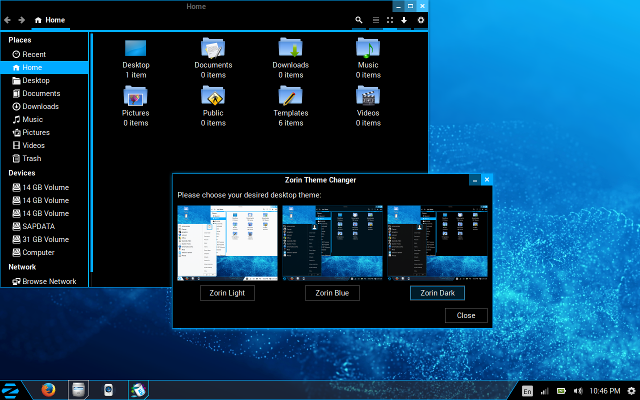Select Computer in Devices list
The image size is (640, 400).
pos(44,253)
